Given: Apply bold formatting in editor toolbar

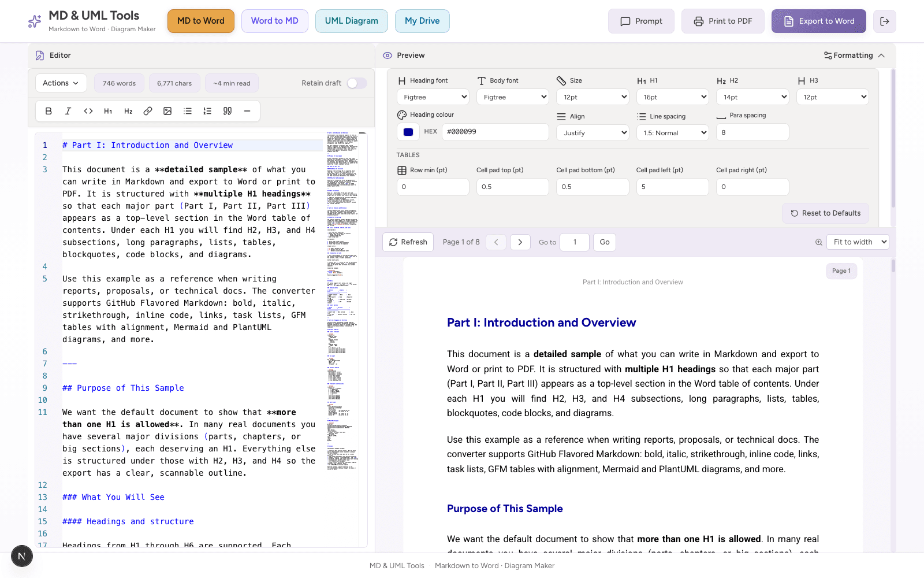Looking at the screenshot, I should (49, 111).
